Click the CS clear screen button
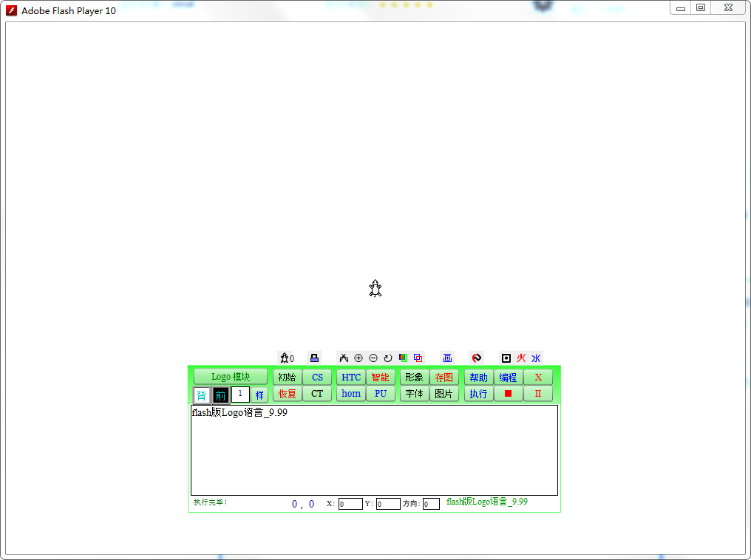Viewport: 751px width, 560px height. 317,378
